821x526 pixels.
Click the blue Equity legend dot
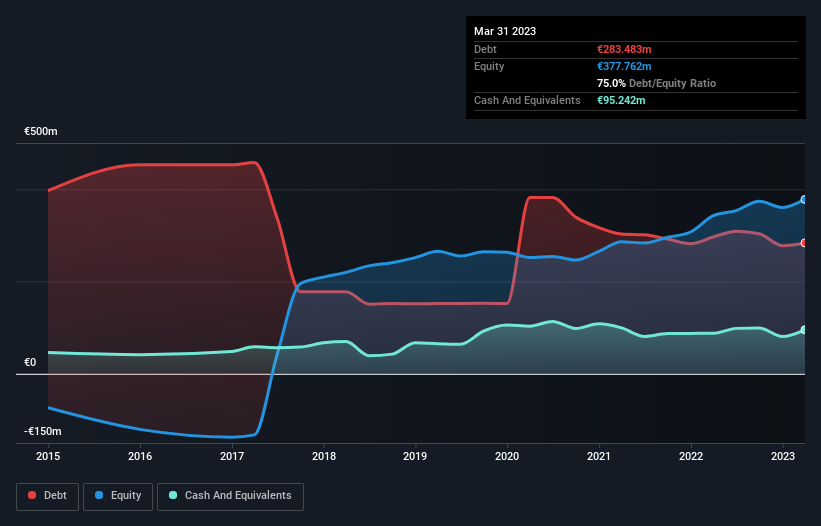[99, 495]
